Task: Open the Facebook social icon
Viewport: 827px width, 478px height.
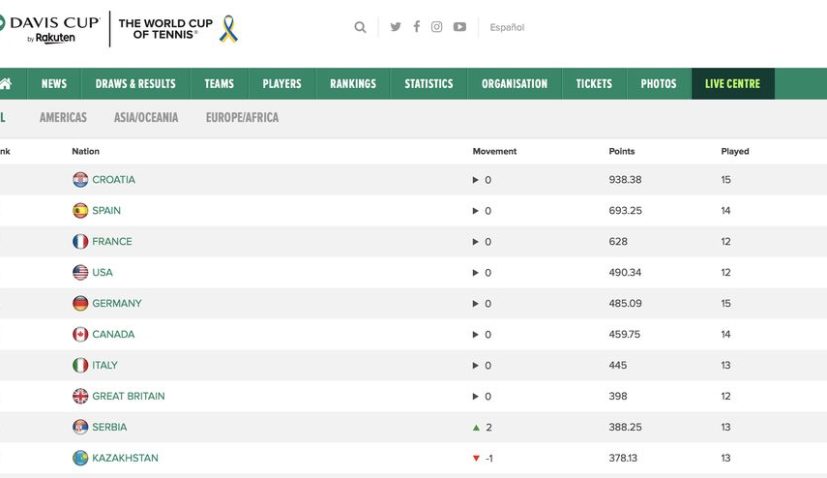Action: (416, 27)
